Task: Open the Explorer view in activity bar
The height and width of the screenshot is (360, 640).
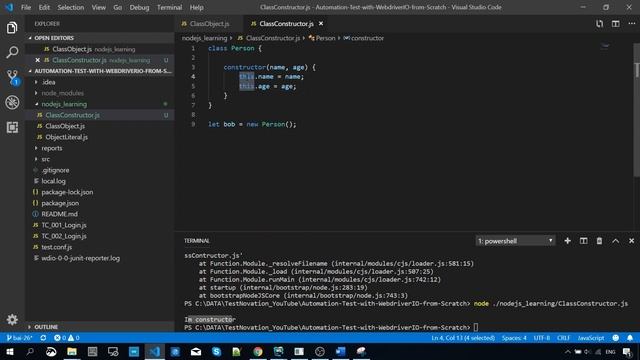Action: click(x=12, y=28)
